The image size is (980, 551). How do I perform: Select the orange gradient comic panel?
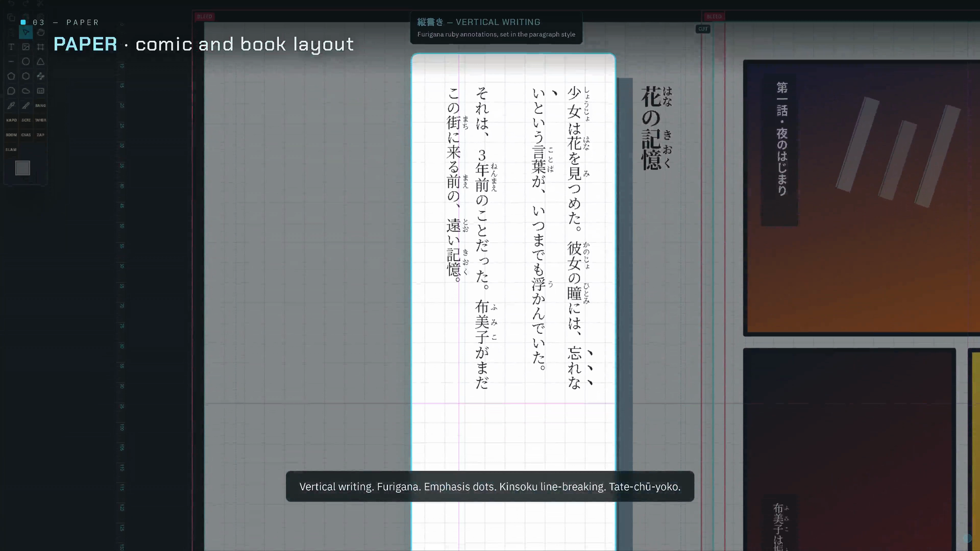(862, 198)
